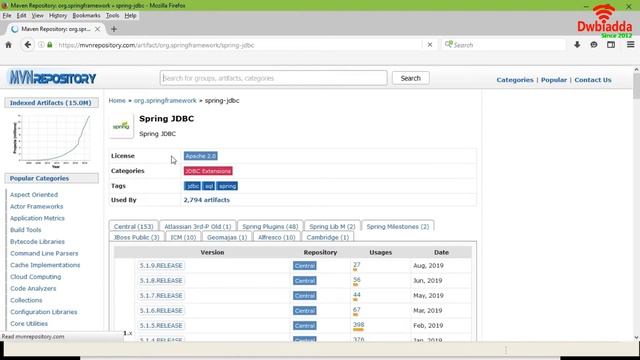Open the Contact Us link

tap(593, 80)
